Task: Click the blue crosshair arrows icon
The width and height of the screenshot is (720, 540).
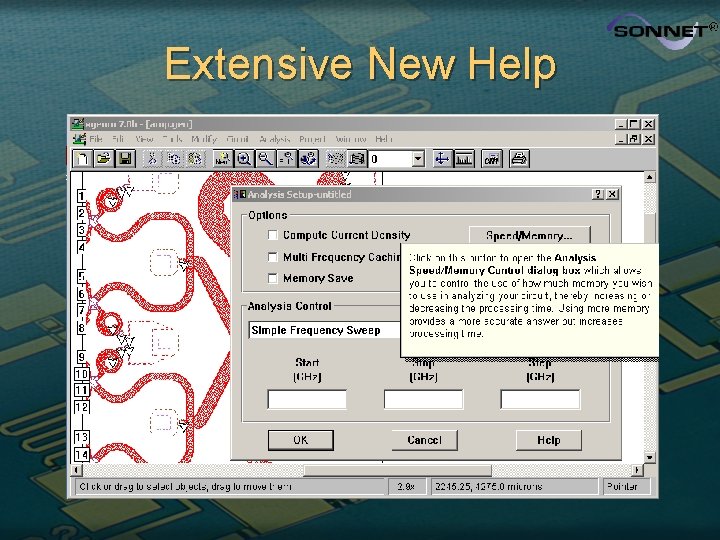Action: coord(442,159)
